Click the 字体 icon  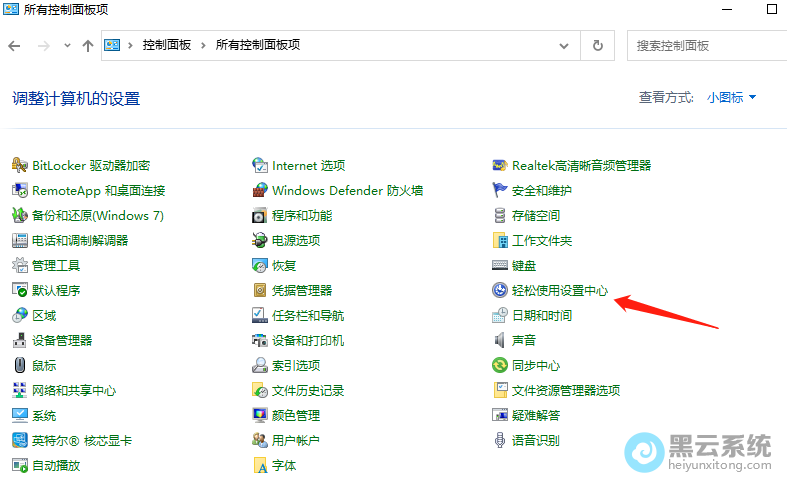259,465
